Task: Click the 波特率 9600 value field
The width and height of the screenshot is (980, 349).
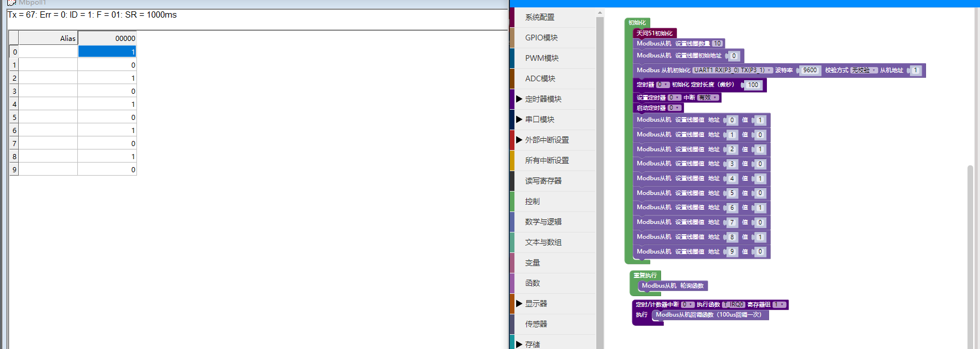Action: point(809,70)
